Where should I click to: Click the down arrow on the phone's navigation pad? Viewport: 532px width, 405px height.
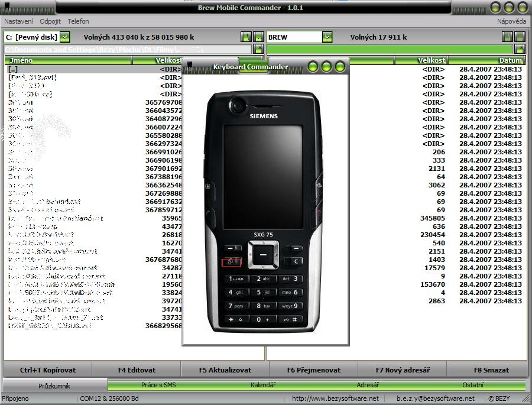click(x=263, y=266)
